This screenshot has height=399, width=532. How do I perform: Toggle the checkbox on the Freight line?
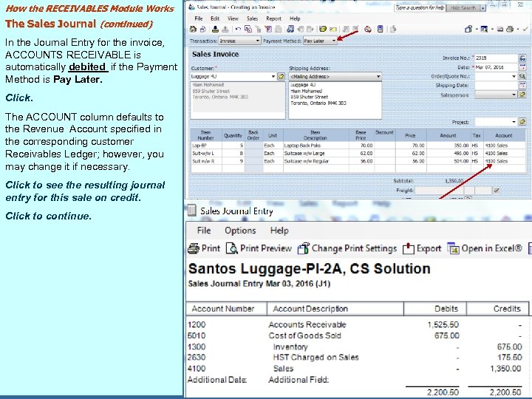497,191
